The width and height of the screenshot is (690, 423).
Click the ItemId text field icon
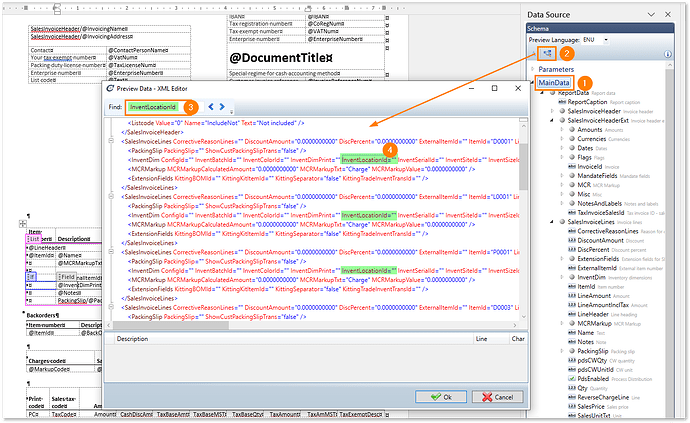[x=572, y=287]
